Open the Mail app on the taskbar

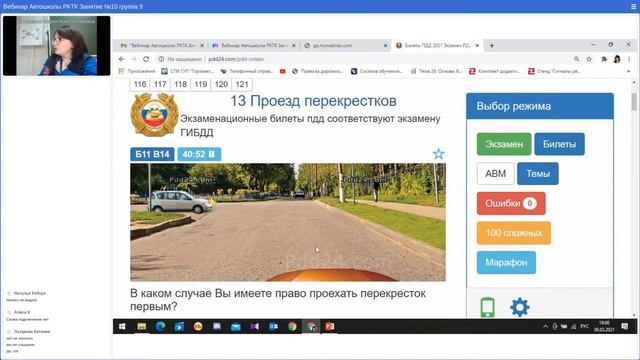click(x=236, y=327)
